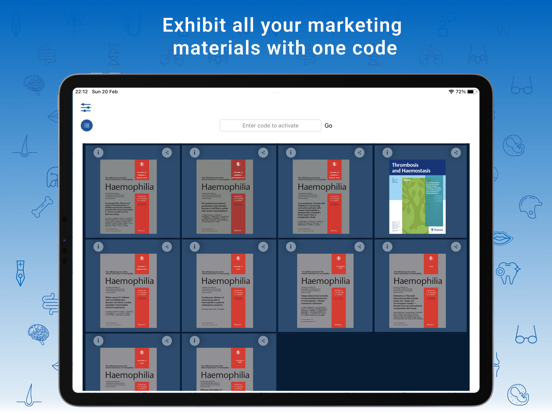Screen dimensions: 552x414
Task: Share icon on third-row first Haemophilia card
Action: point(167,340)
